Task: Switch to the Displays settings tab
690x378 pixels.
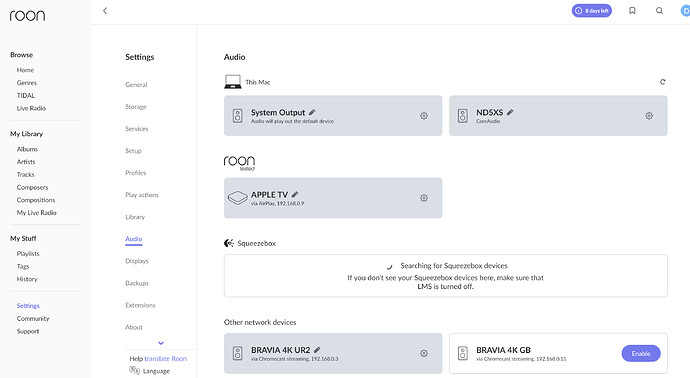Action: [137, 261]
